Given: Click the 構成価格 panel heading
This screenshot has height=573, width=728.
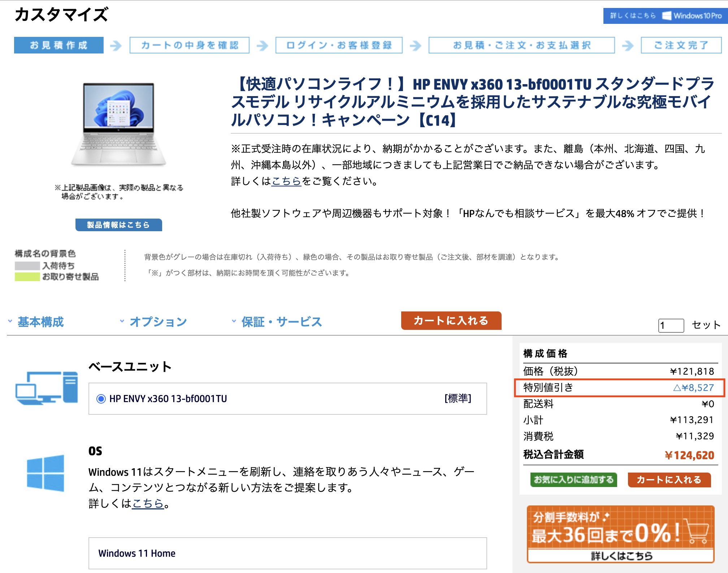Looking at the screenshot, I should pos(545,353).
